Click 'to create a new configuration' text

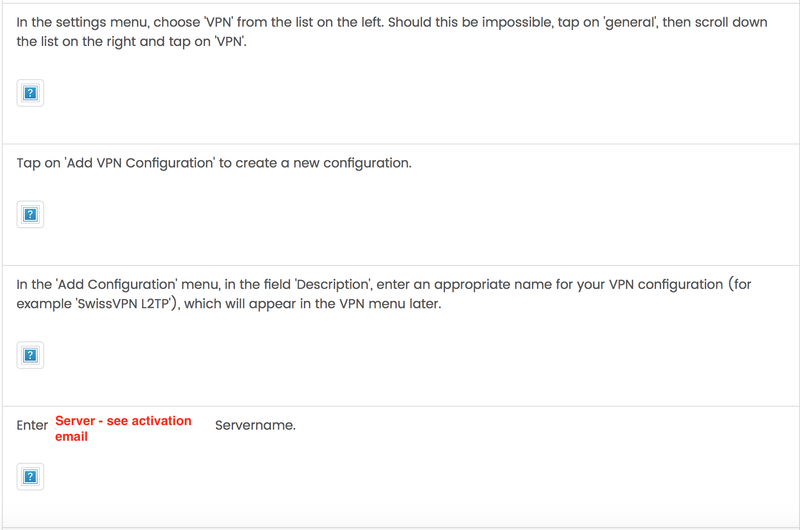tap(315, 163)
